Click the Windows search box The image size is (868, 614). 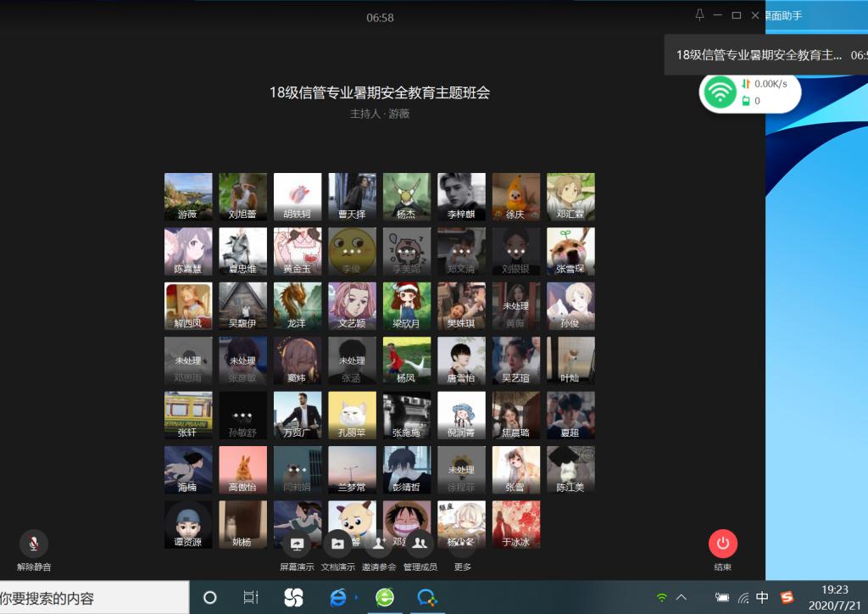pos(93,598)
